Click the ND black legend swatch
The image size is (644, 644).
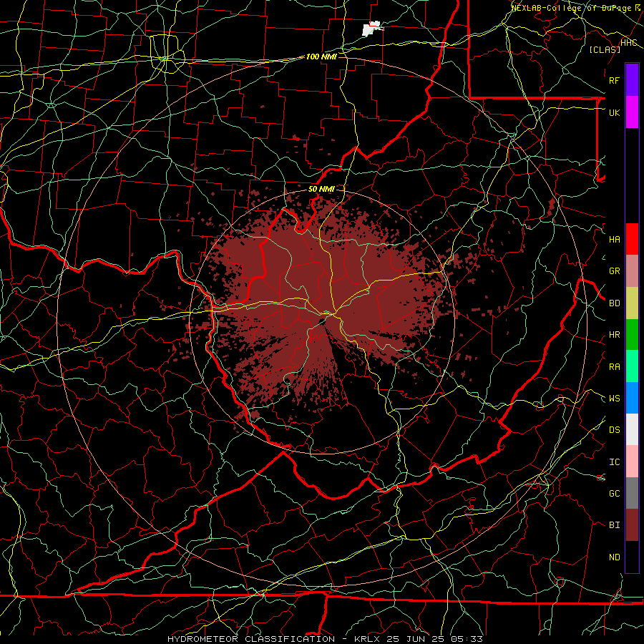tap(632, 557)
